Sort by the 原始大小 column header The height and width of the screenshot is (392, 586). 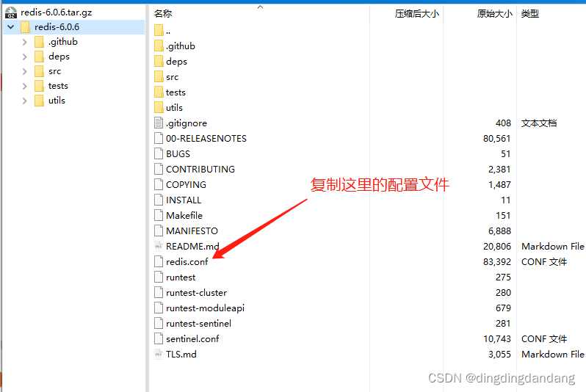point(494,14)
